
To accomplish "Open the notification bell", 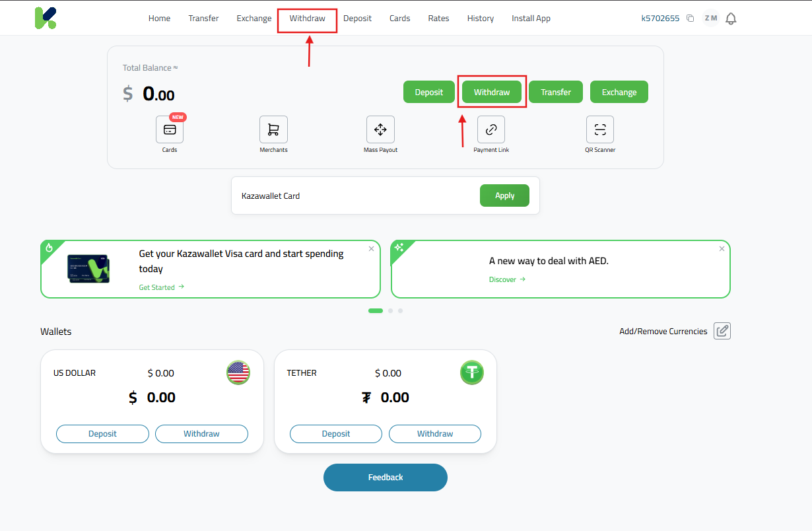I will pos(731,18).
